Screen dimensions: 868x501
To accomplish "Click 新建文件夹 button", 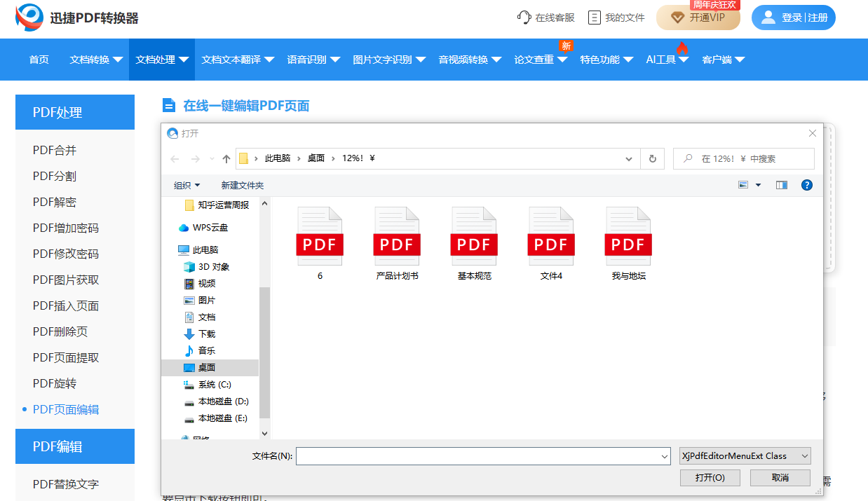I will click(243, 185).
